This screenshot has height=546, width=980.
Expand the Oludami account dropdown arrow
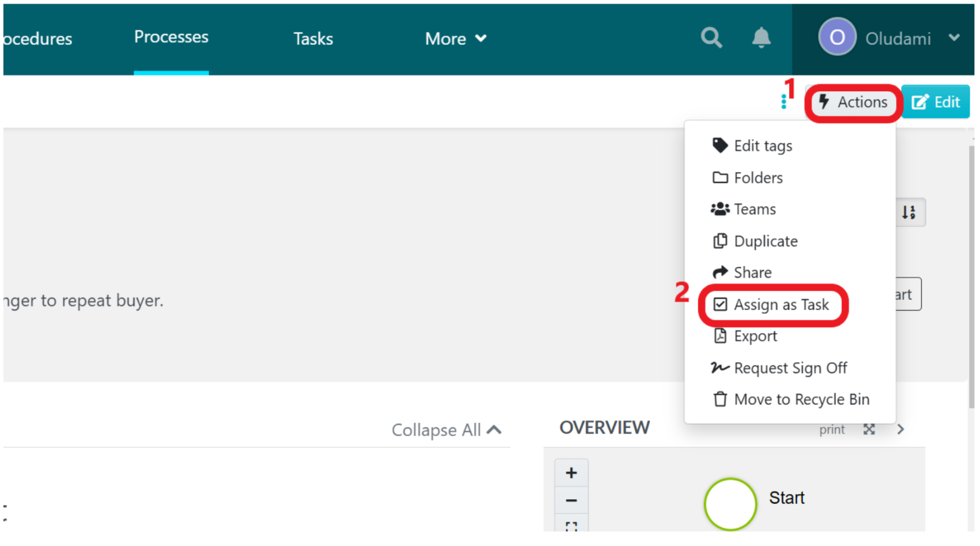pyautogui.click(x=953, y=38)
